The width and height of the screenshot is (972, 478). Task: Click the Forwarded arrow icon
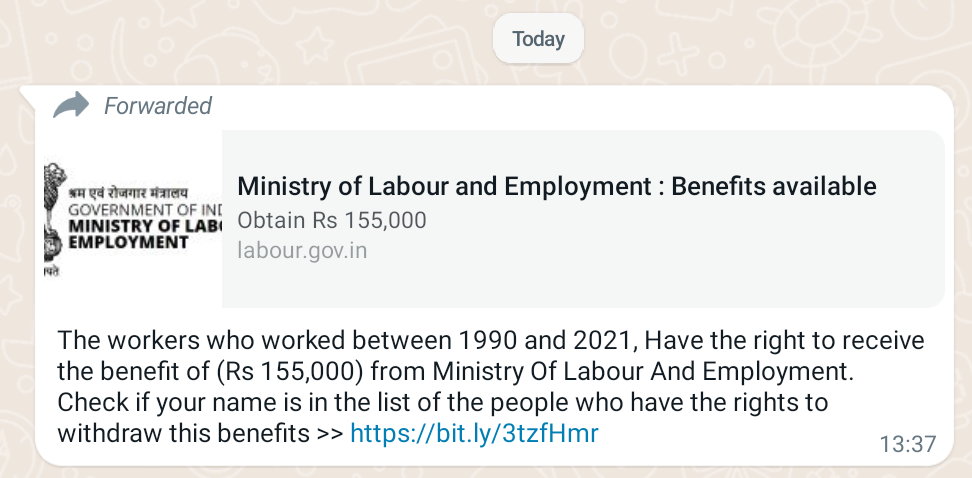coord(71,105)
